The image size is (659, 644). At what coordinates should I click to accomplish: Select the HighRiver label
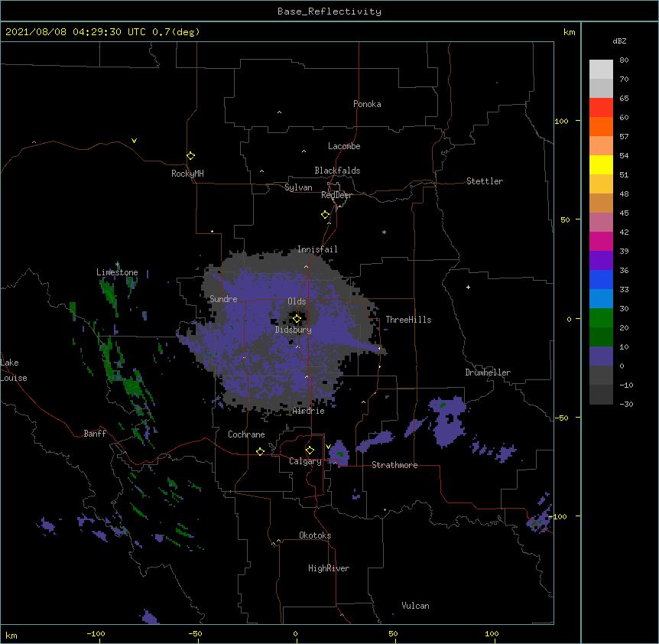329,568
